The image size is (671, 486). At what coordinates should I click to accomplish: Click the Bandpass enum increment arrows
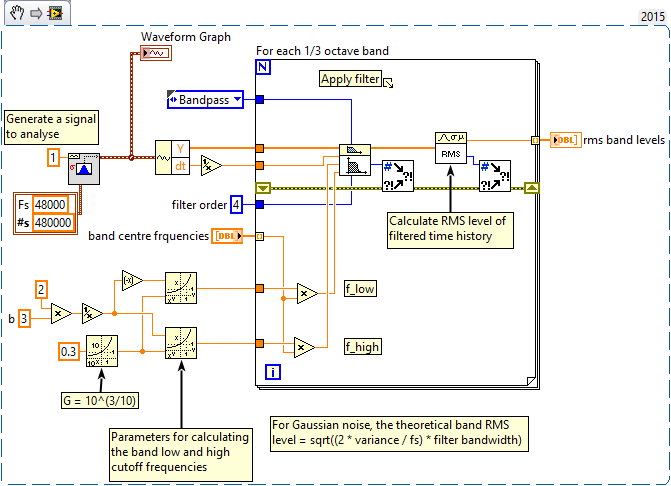tap(173, 100)
